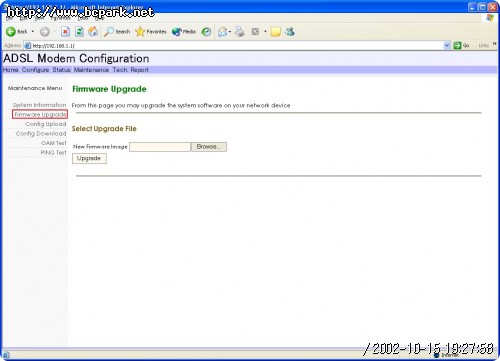
Task: Stop page loading with the red X icon
Action: 65,32
